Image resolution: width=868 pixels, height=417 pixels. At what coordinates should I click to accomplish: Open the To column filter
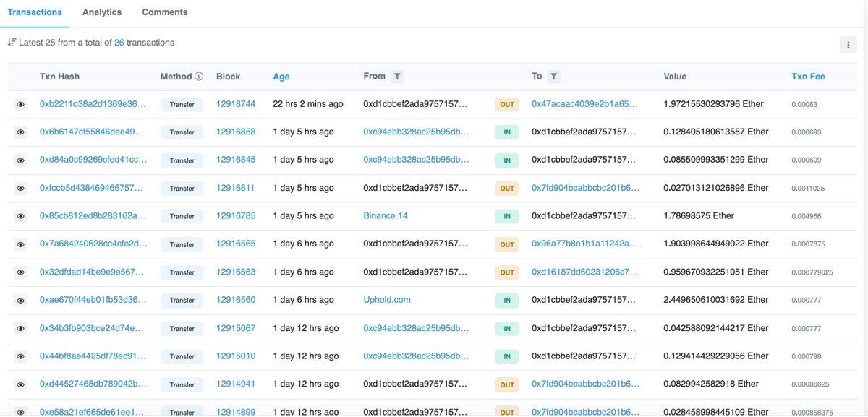click(x=553, y=76)
